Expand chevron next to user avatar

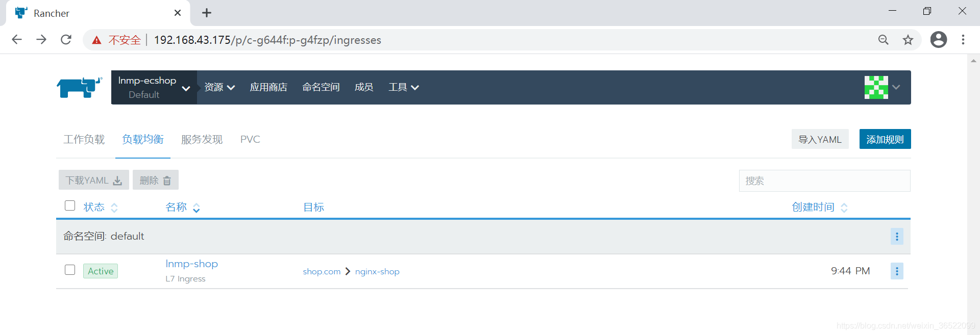pyautogui.click(x=896, y=87)
